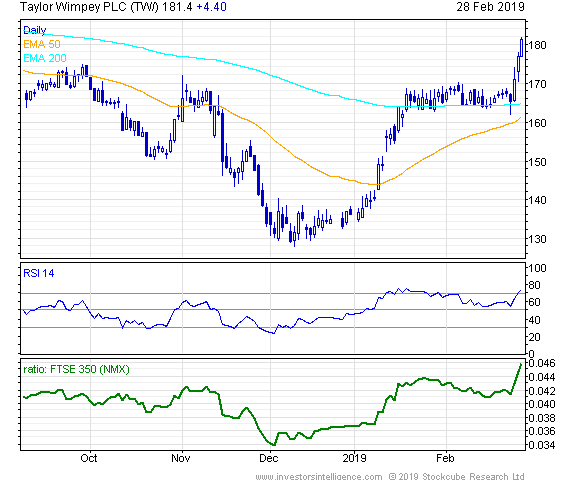The height and width of the screenshot is (480, 575).
Task: Click the 130 price axis value
Action: pos(537,239)
